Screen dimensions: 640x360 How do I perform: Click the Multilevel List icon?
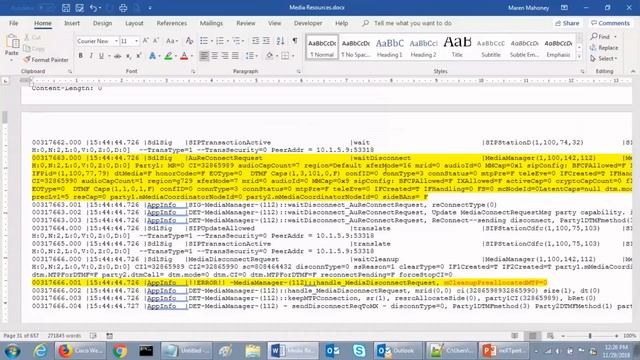point(236,40)
